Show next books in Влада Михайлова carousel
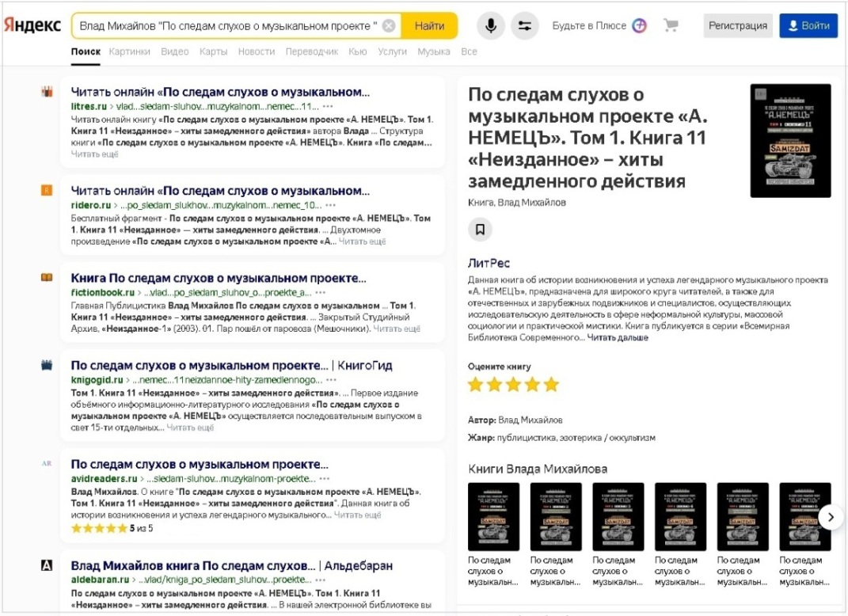The height and width of the screenshot is (616, 848). click(x=831, y=517)
